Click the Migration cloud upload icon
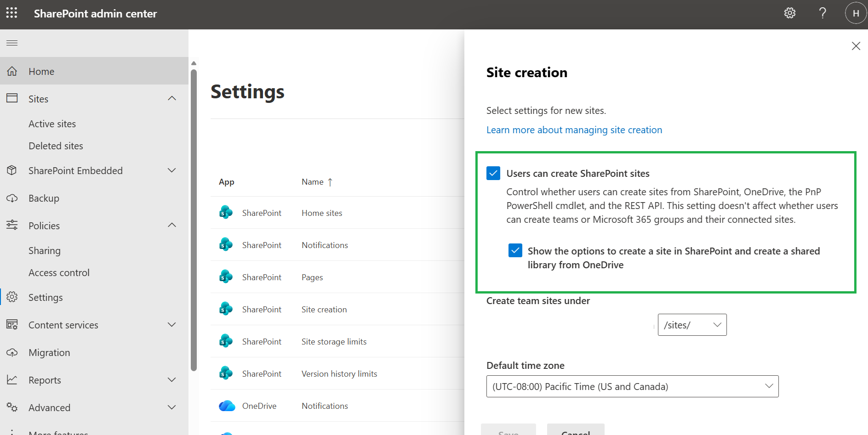The width and height of the screenshot is (868, 435). click(x=12, y=352)
